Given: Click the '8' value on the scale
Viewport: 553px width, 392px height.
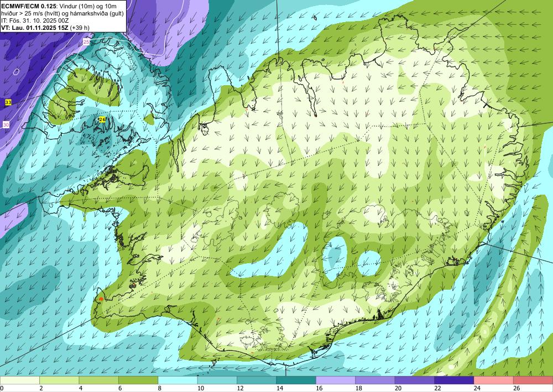Looking at the screenshot, I should pos(159,388).
